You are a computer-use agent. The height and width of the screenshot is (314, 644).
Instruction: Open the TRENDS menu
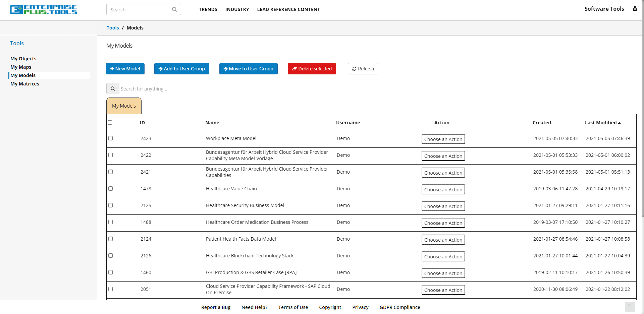click(208, 9)
